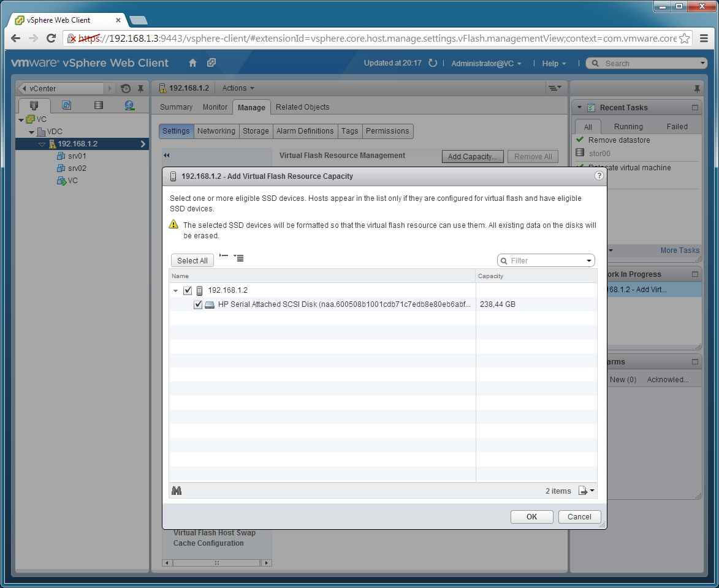Screen dimensions: 719x588
Task: Go back to vCenter in navigator
Action: [x=61, y=88]
